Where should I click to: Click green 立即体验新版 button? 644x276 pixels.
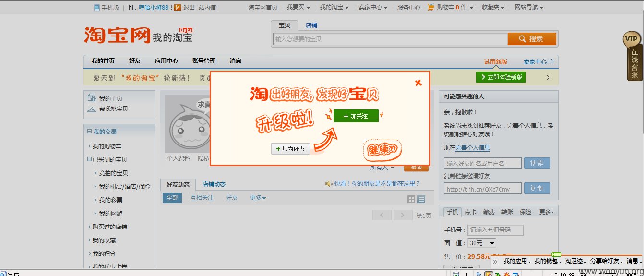click(501, 77)
